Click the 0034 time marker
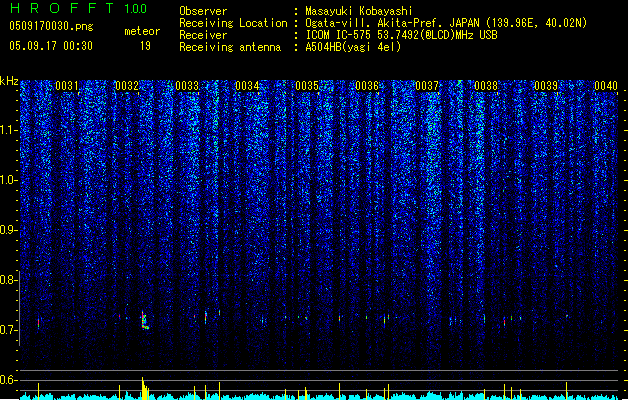The width and height of the screenshot is (629, 400). click(247, 86)
